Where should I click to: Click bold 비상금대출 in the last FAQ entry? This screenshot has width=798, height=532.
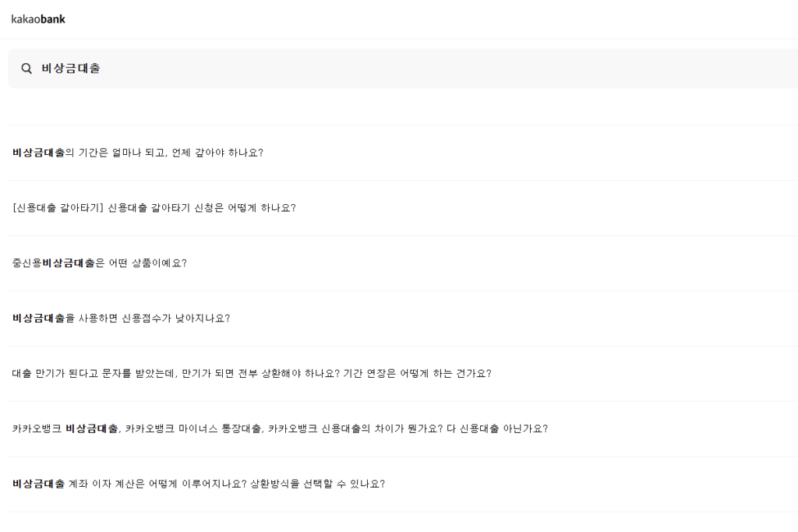coord(35,483)
